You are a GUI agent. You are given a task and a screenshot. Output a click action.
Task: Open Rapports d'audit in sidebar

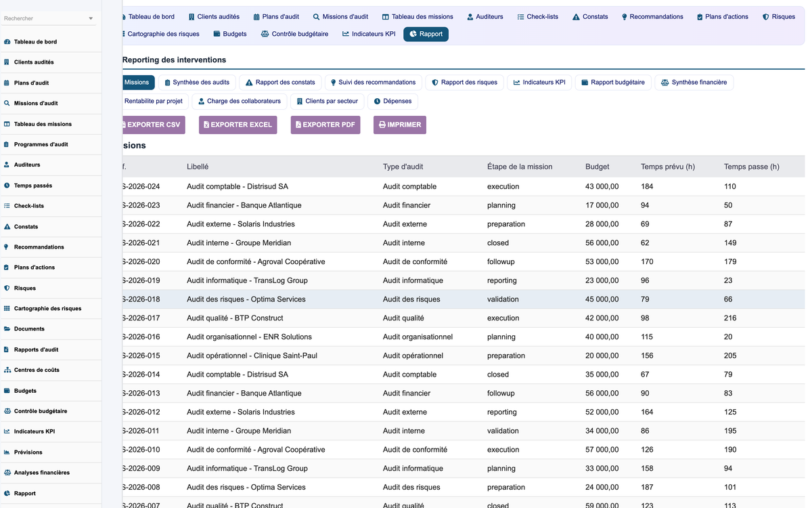coord(51,350)
